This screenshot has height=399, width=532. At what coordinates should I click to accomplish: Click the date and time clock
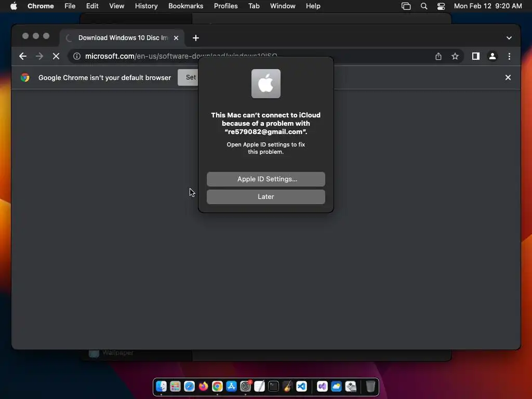[488, 6]
